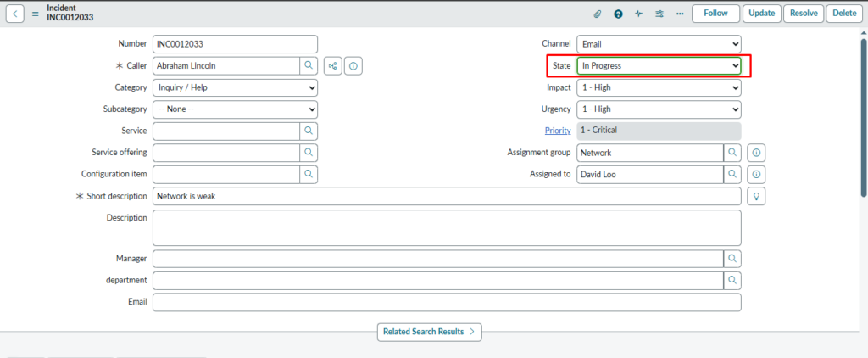Image resolution: width=868 pixels, height=358 pixels.
Task: Open the Urgency dropdown
Action: (659, 109)
